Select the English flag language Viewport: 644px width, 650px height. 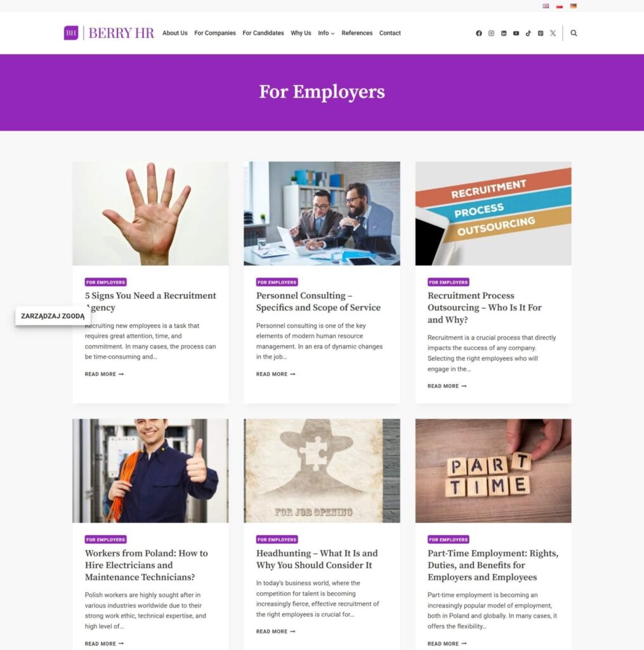click(546, 6)
